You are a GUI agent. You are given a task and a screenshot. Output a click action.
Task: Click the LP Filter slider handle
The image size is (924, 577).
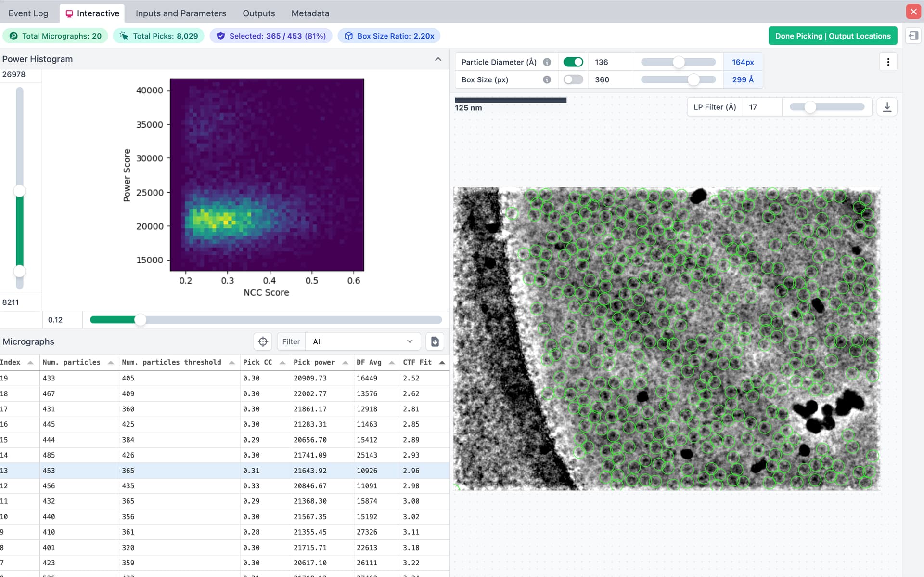(x=810, y=107)
